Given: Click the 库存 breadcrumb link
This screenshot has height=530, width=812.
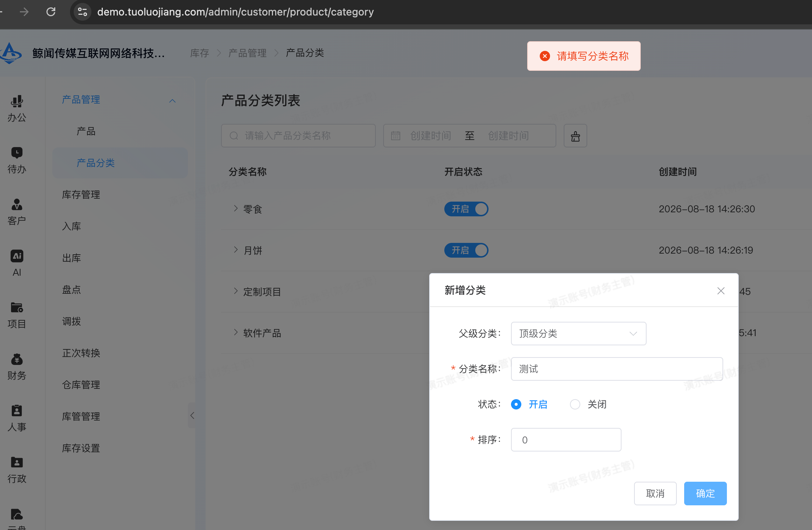Looking at the screenshot, I should [199, 53].
